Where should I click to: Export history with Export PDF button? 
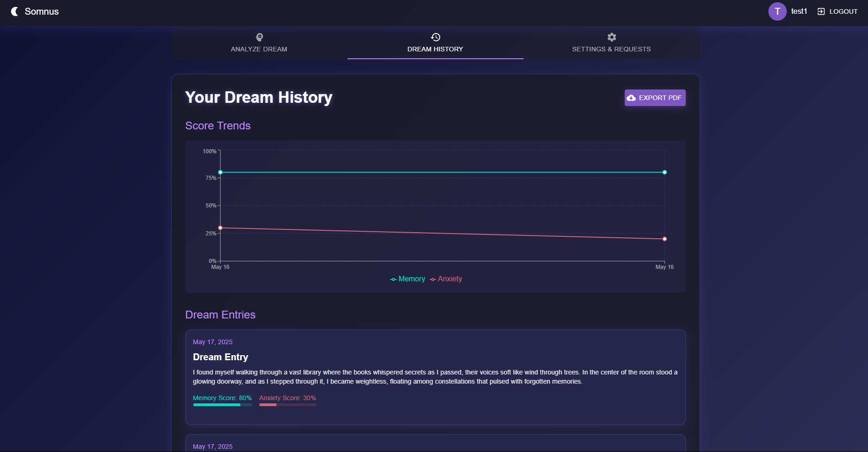[x=655, y=98]
